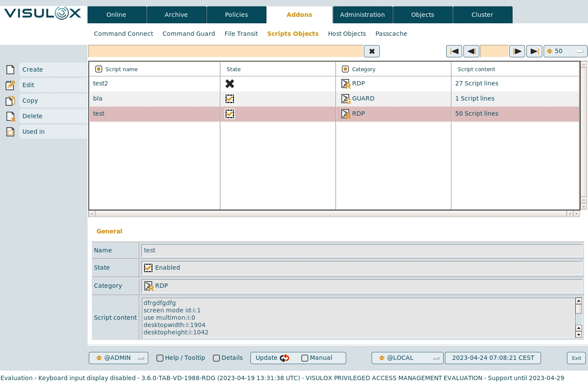This screenshot has height=384, width=588.
Task: Click the Copy script icon
Action: click(10, 101)
